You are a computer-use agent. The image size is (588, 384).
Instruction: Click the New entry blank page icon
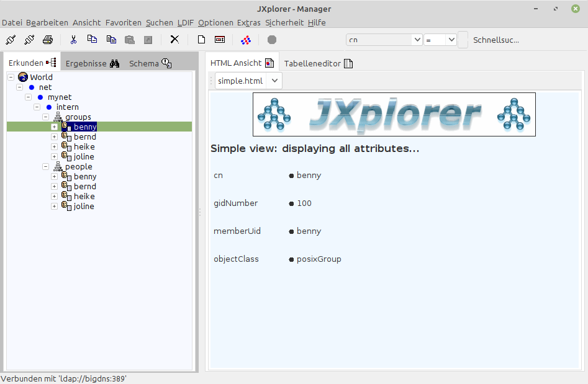(x=201, y=40)
